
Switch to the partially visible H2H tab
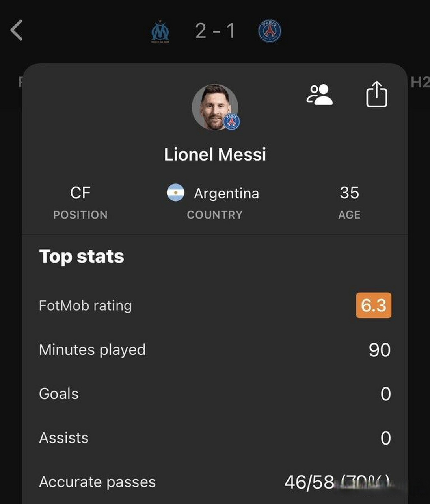tap(420, 82)
